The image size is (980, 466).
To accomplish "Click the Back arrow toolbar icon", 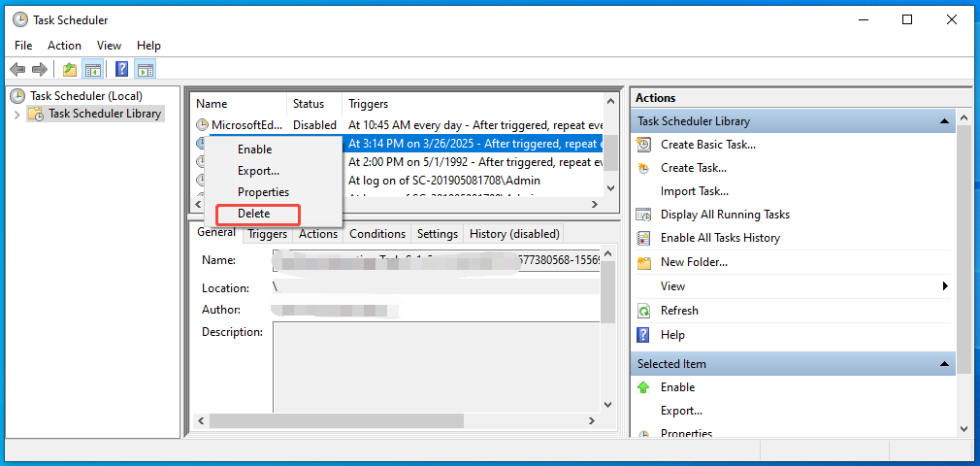I will tap(17, 70).
